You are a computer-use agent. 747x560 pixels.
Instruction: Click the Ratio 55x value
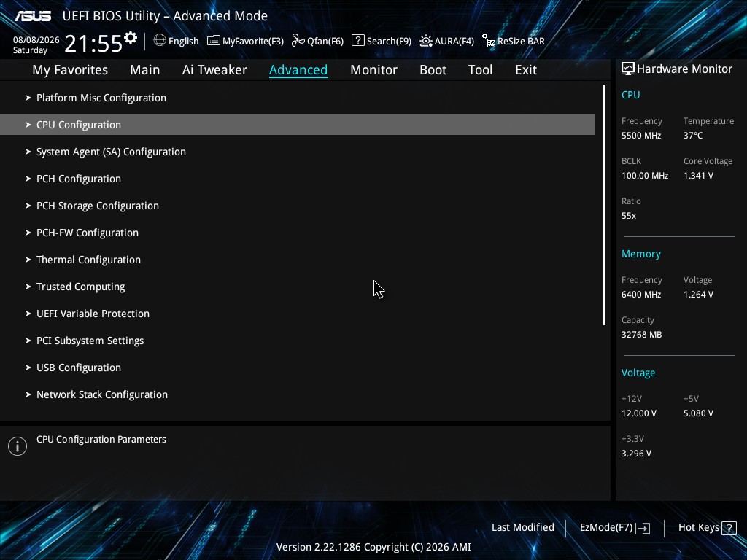629,216
